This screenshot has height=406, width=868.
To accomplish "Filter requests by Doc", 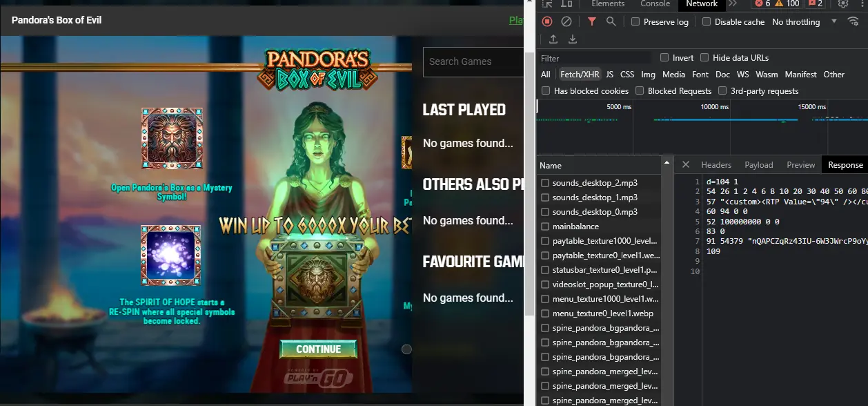I will (x=722, y=74).
